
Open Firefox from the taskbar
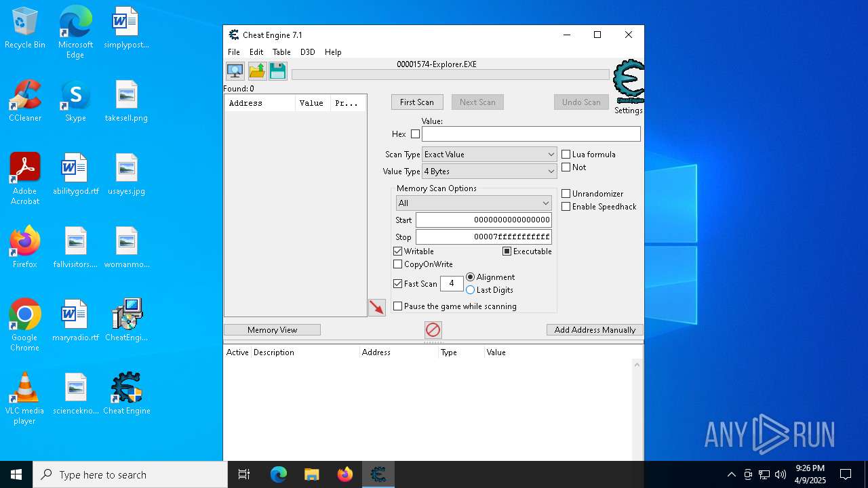coord(345,474)
